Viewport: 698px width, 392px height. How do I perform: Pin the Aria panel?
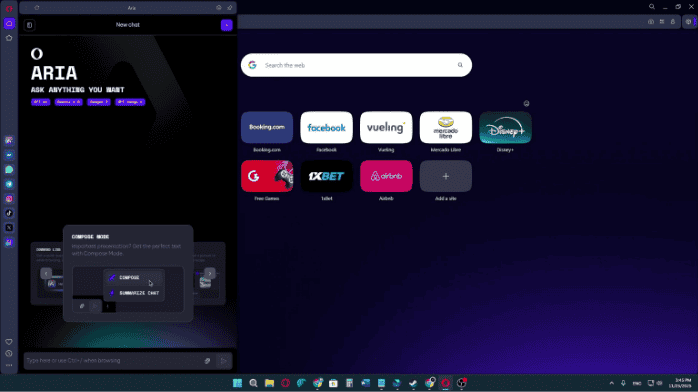coord(230,8)
